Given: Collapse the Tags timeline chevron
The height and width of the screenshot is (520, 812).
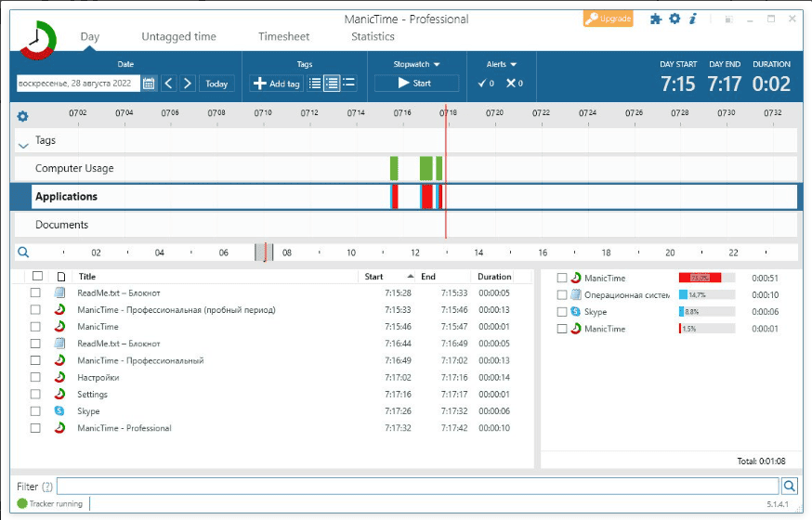Looking at the screenshot, I should pos(23,146).
